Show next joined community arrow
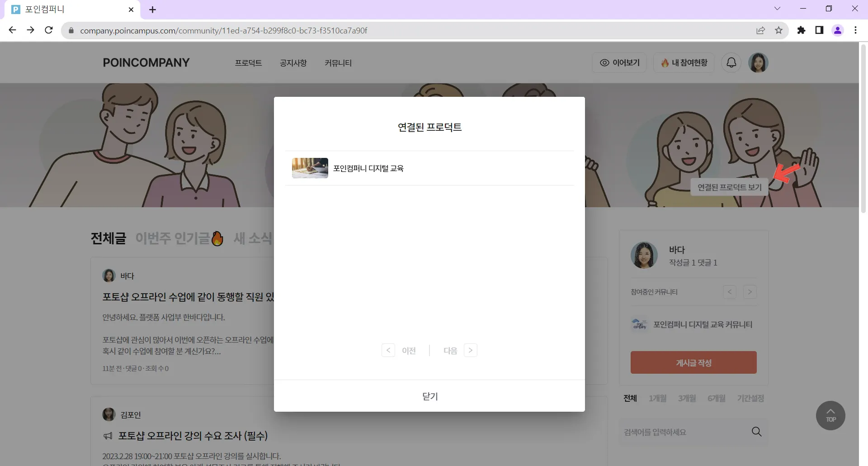Screen dimensions: 868x466 pyautogui.click(x=750, y=292)
